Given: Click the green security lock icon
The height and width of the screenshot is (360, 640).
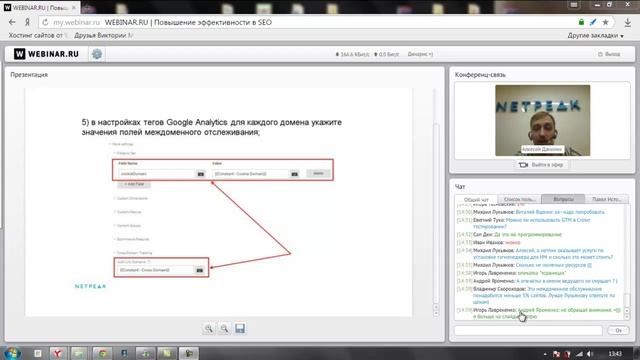Looking at the screenshot, I should (581, 22).
